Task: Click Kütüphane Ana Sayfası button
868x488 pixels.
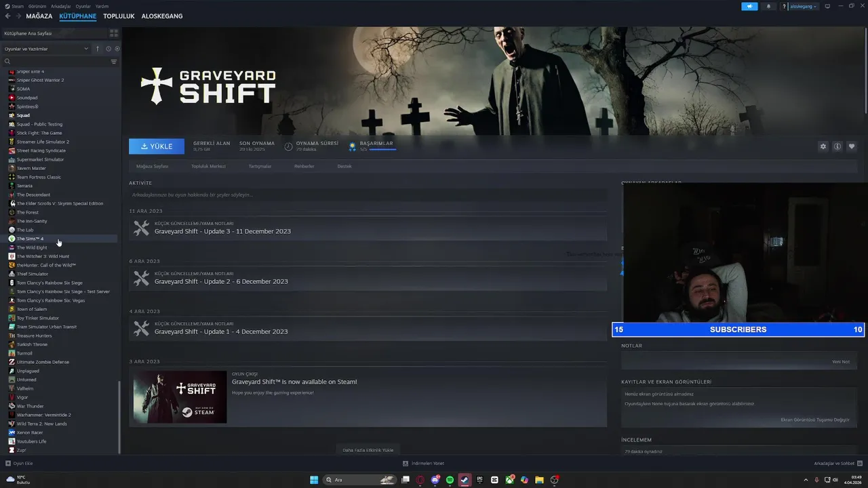Action: pyautogui.click(x=54, y=33)
